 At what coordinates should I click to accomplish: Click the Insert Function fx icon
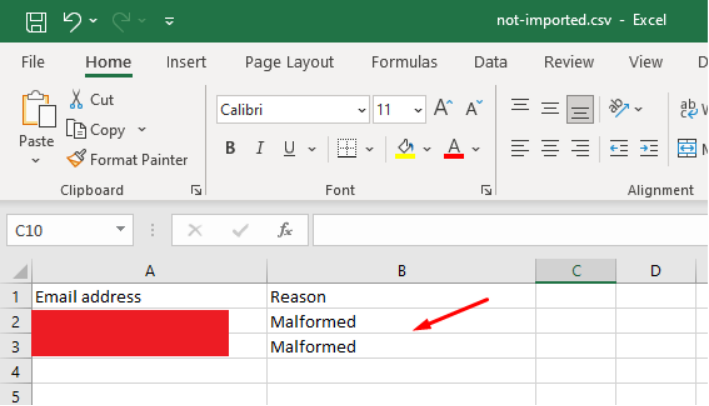pyautogui.click(x=285, y=230)
